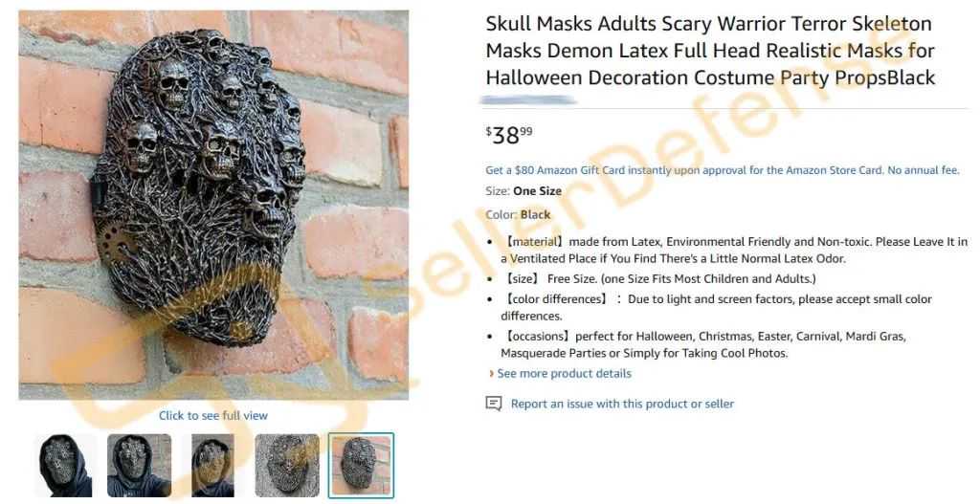Viewport: 980px width, 504px height.
Task: Open 'Report an issue with this product' link
Action: point(622,404)
